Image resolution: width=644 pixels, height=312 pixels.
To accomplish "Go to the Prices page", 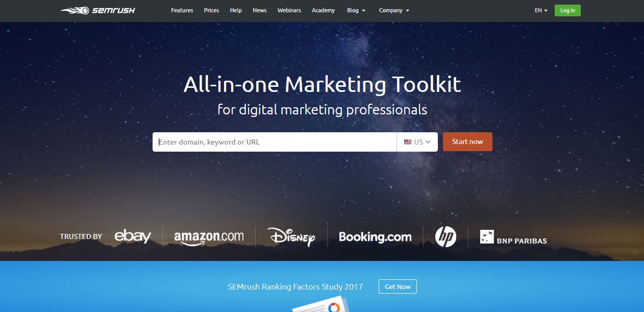I will click(x=212, y=10).
